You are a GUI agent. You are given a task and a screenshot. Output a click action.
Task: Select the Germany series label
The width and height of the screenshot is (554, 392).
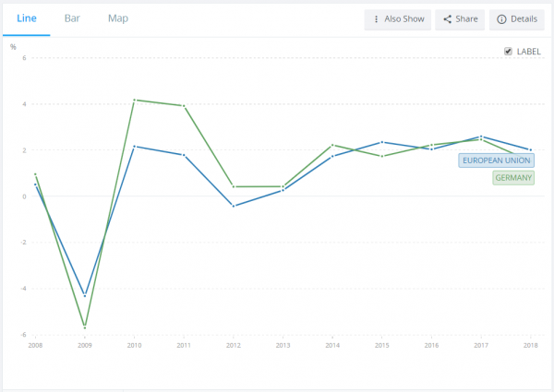(513, 178)
